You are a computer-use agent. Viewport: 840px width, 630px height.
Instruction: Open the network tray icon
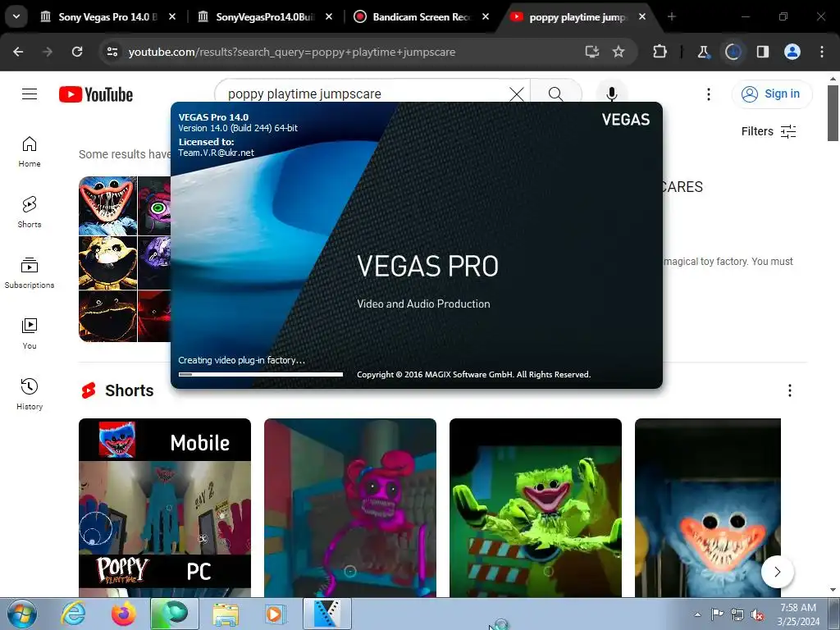[737, 614]
